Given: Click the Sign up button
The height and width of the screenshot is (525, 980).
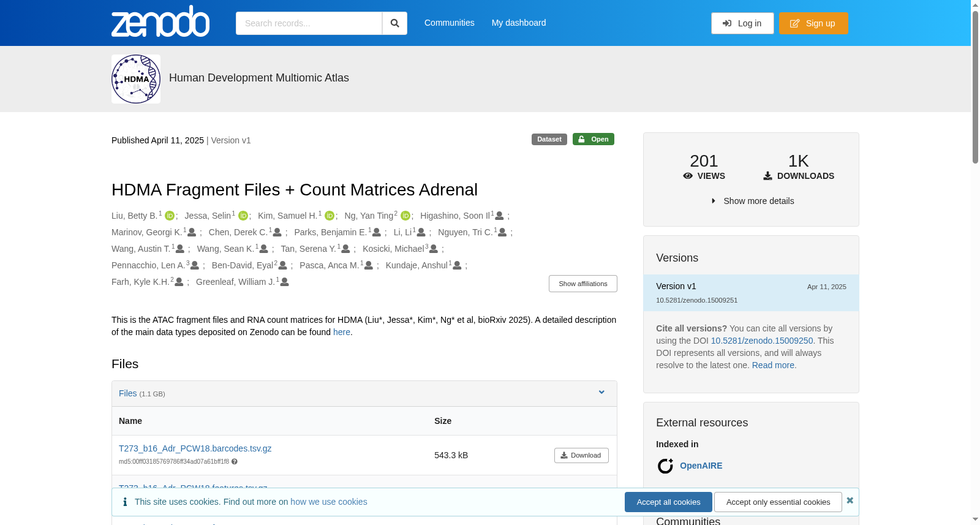Looking at the screenshot, I should tap(813, 23).
